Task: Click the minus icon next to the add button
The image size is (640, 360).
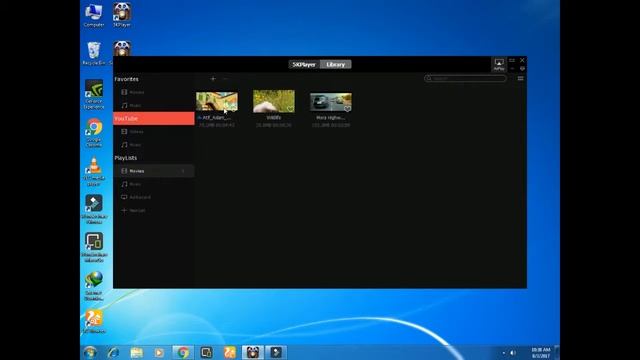Action: (225, 78)
